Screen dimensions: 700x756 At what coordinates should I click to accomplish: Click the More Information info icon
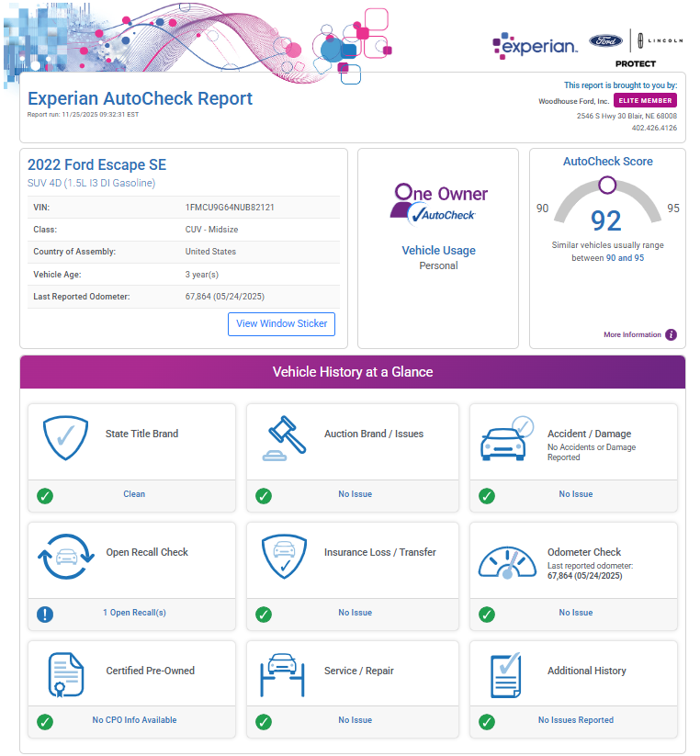click(671, 335)
